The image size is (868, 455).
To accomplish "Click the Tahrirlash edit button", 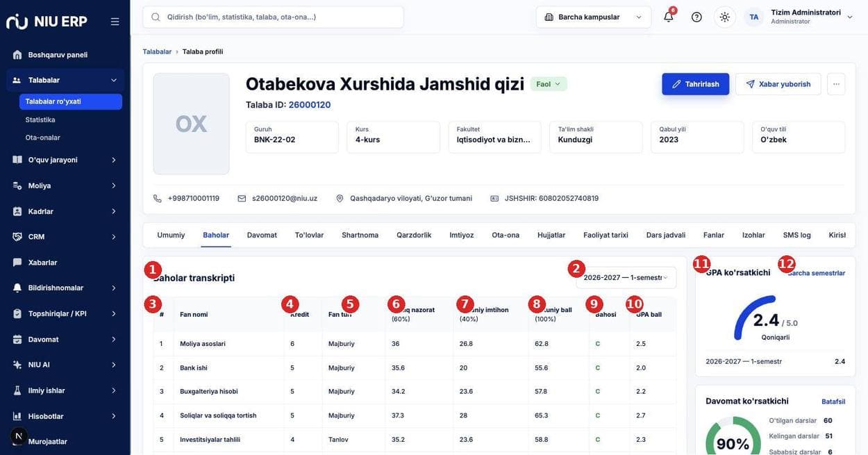I will point(696,84).
